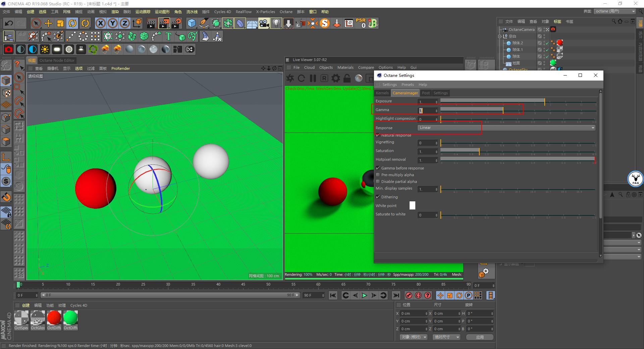Switch to the Kernels tab in Octane Settings
The image size is (644, 349).
click(382, 93)
